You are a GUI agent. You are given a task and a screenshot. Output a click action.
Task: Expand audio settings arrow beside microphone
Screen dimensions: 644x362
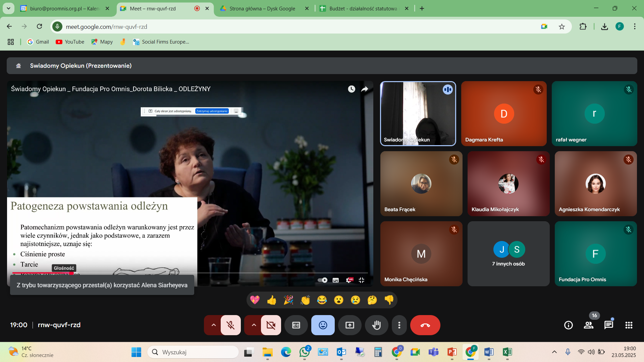pyautogui.click(x=213, y=325)
